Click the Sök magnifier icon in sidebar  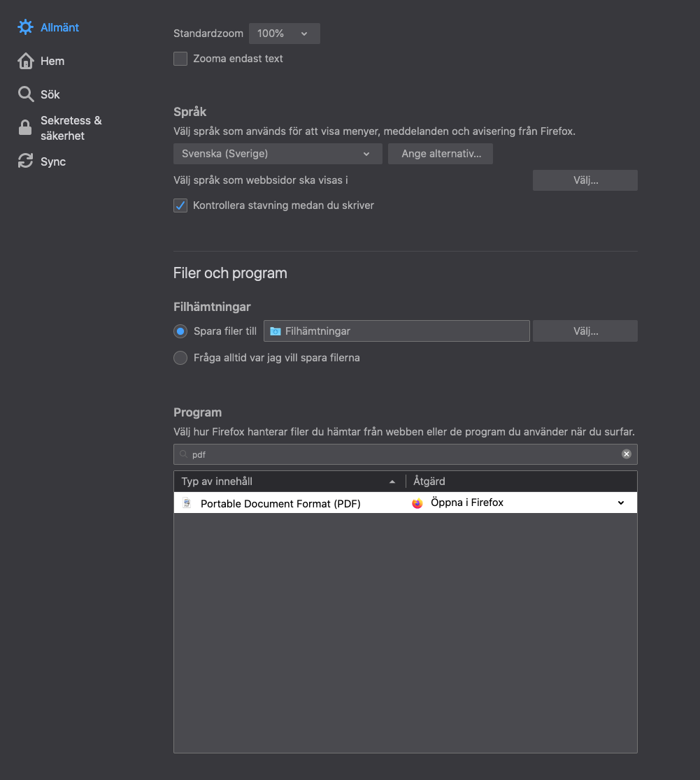point(25,94)
